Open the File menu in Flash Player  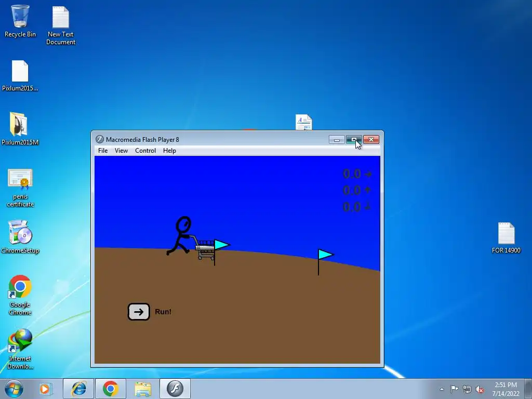coord(103,151)
